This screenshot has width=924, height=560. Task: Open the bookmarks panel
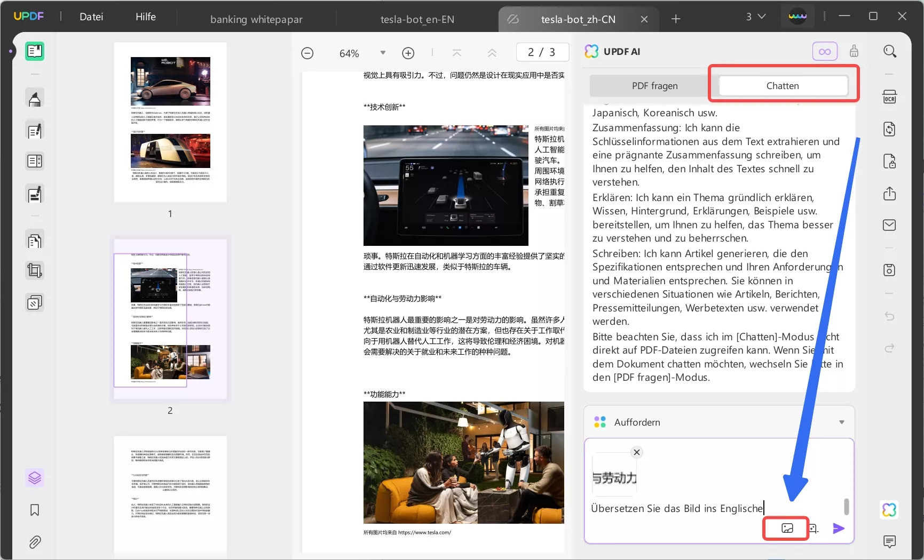tap(34, 510)
